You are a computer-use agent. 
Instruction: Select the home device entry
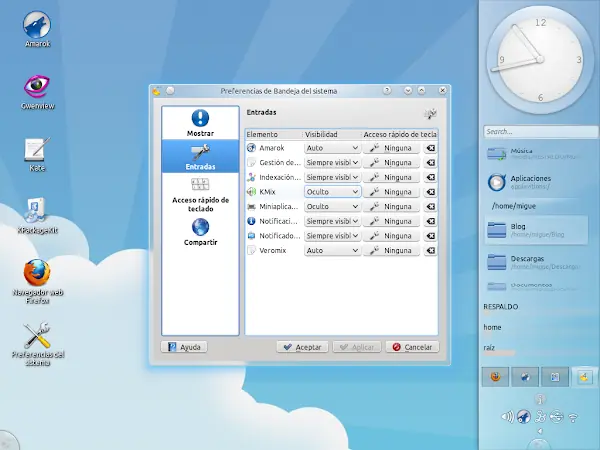pyautogui.click(x=492, y=328)
